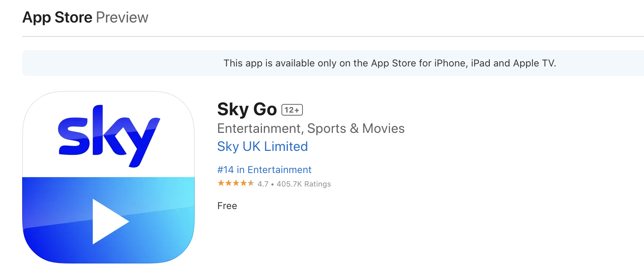
Task: Click the five-star rating graphic
Action: [236, 183]
